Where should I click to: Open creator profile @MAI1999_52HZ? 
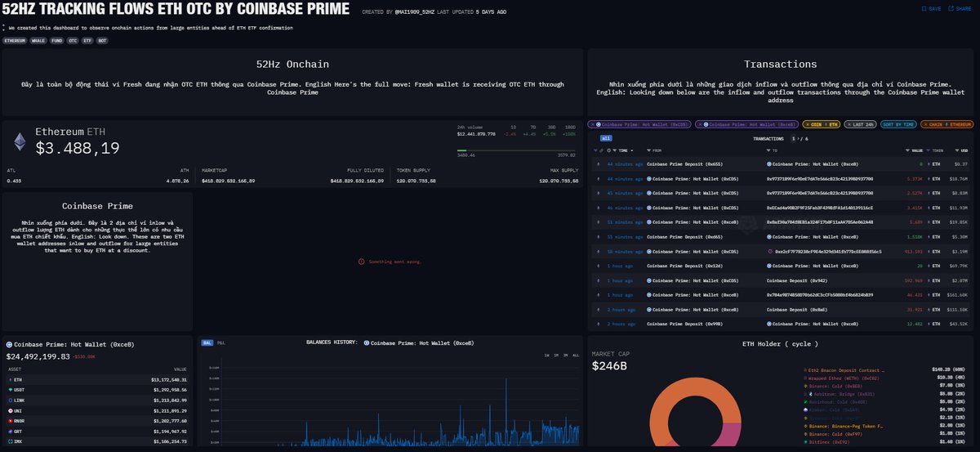point(413,12)
